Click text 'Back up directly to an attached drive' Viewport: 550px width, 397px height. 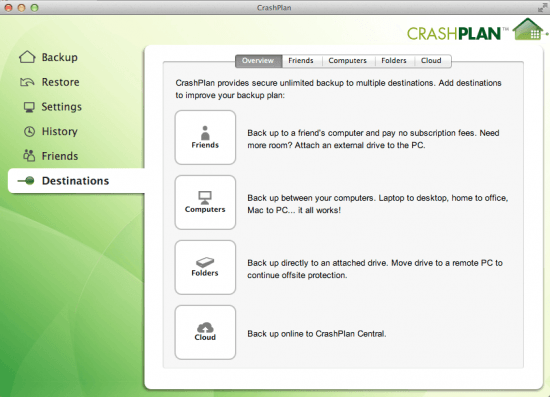click(317, 263)
